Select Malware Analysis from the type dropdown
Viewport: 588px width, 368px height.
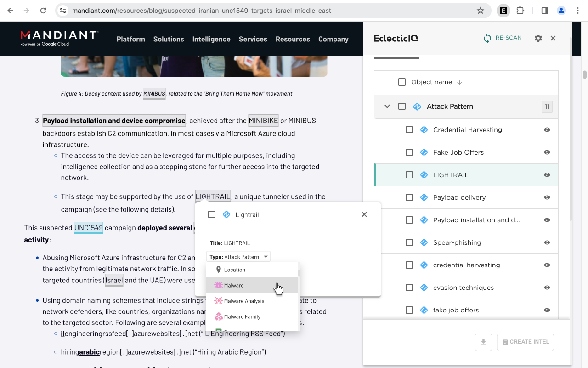point(252,301)
